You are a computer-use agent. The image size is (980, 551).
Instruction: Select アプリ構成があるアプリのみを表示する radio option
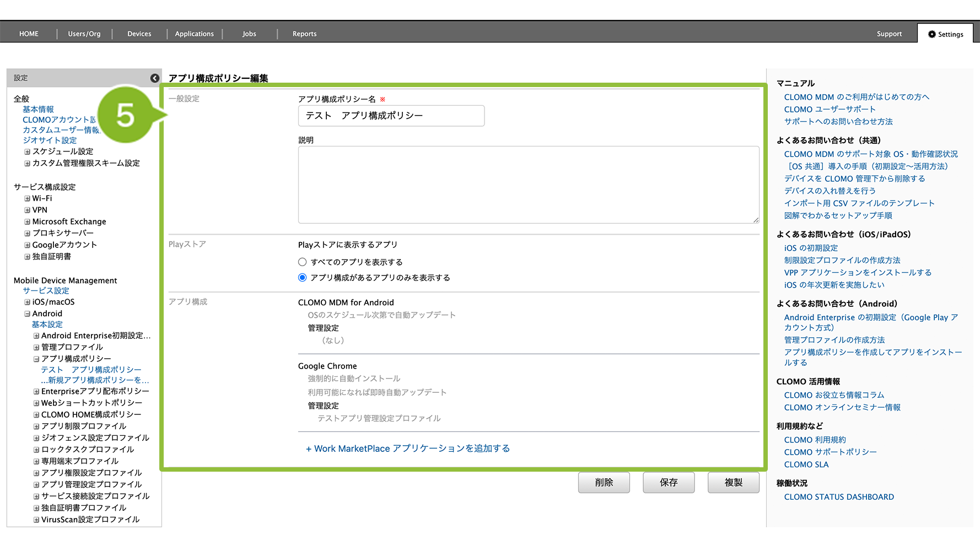302,278
